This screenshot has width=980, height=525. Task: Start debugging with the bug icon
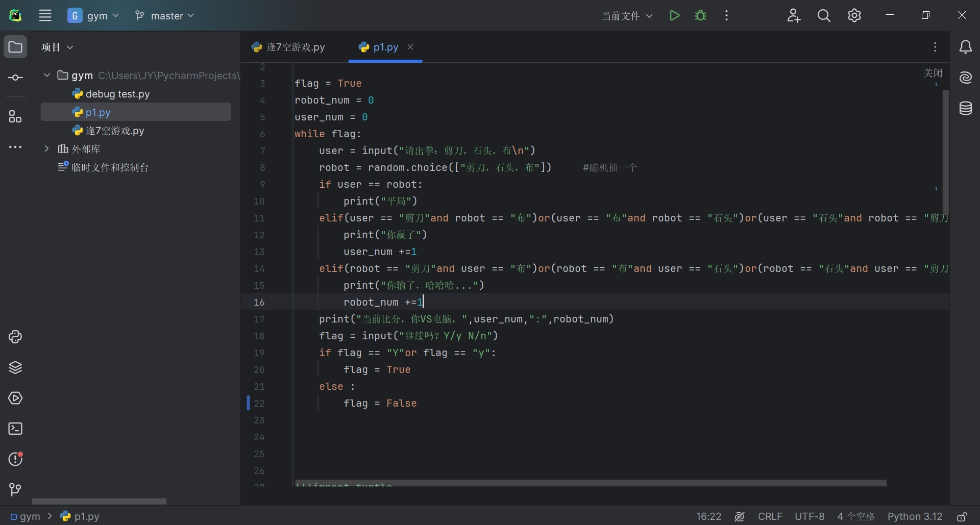click(x=701, y=15)
